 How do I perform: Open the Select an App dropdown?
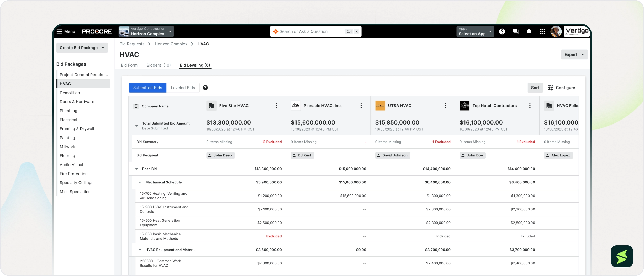[x=475, y=31]
